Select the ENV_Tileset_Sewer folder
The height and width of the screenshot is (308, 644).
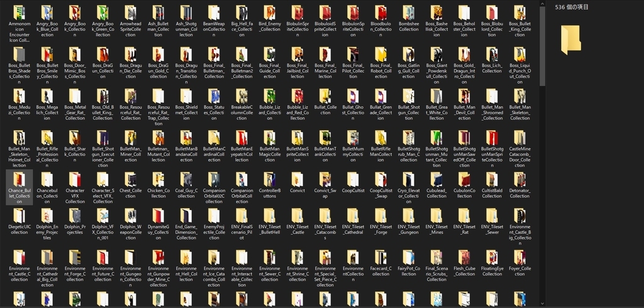492,221
